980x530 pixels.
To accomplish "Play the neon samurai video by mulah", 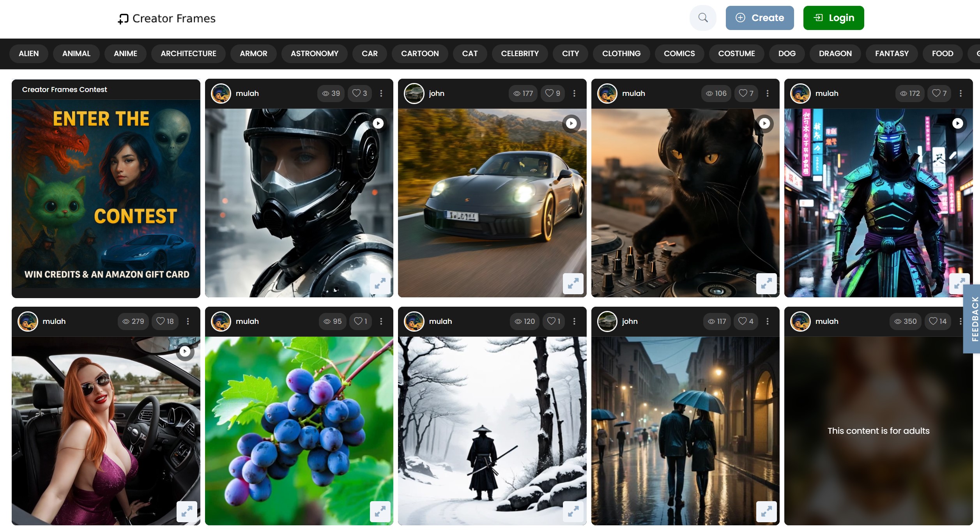I will [x=958, y=123].
